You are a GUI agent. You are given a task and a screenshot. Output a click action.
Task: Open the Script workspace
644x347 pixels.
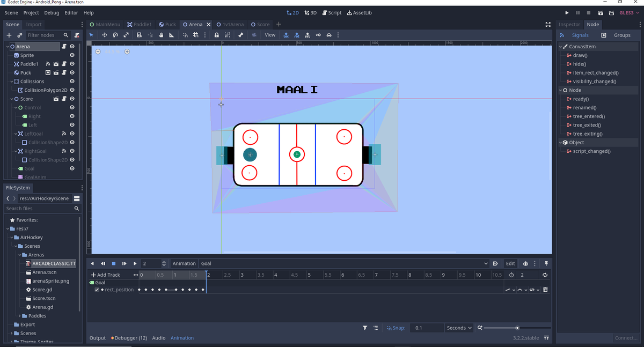332,12
